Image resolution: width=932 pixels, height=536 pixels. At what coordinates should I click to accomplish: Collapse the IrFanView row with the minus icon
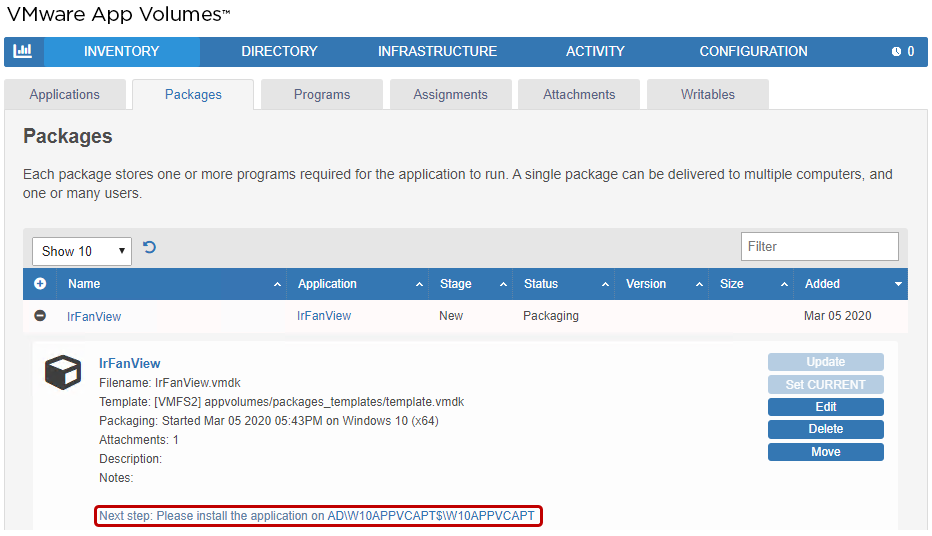click(x=40, y=316)
